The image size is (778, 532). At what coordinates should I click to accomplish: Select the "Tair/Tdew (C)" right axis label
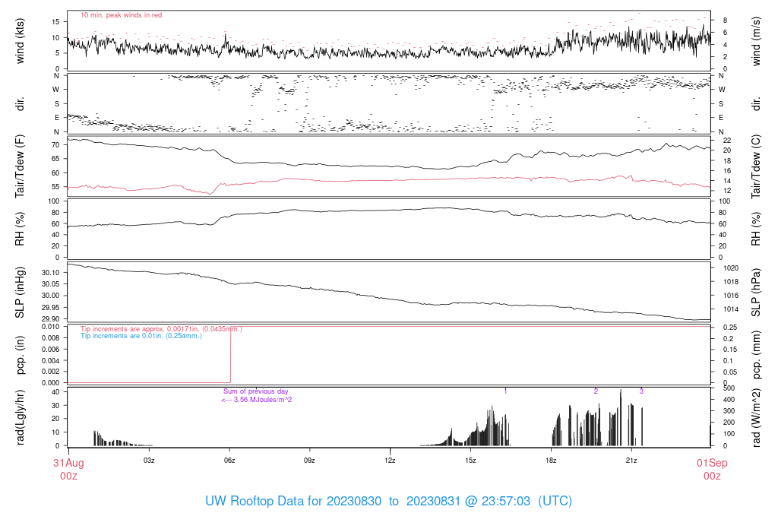(x=756, y=165)
